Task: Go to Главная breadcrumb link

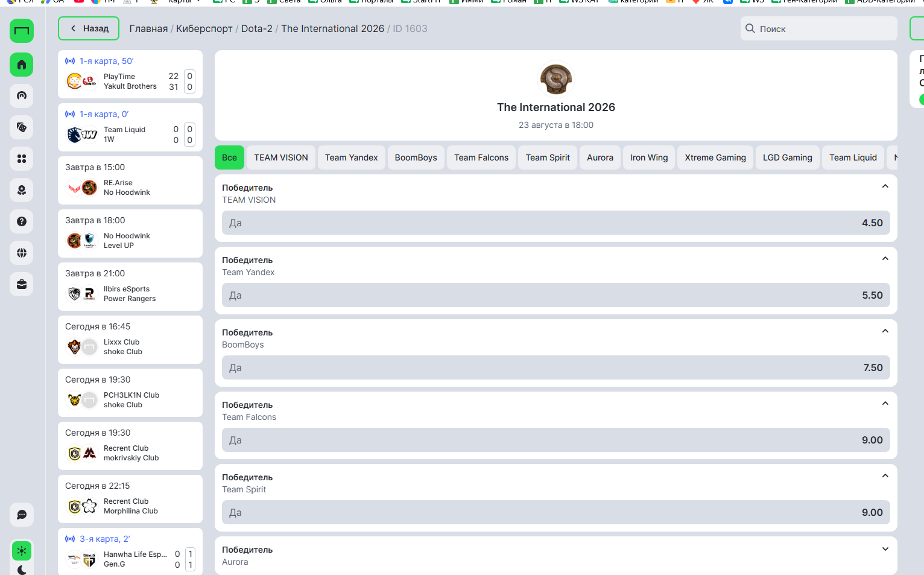Action: tap(148, 28)
